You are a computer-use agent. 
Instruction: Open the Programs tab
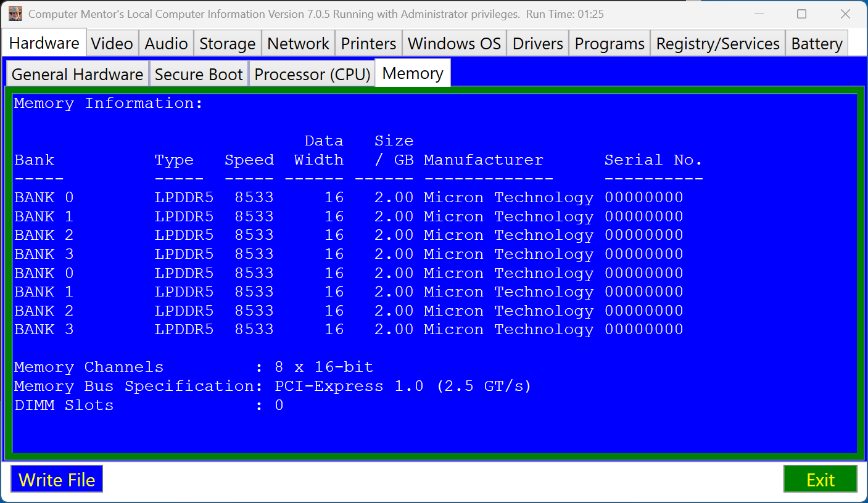(610, 44)
